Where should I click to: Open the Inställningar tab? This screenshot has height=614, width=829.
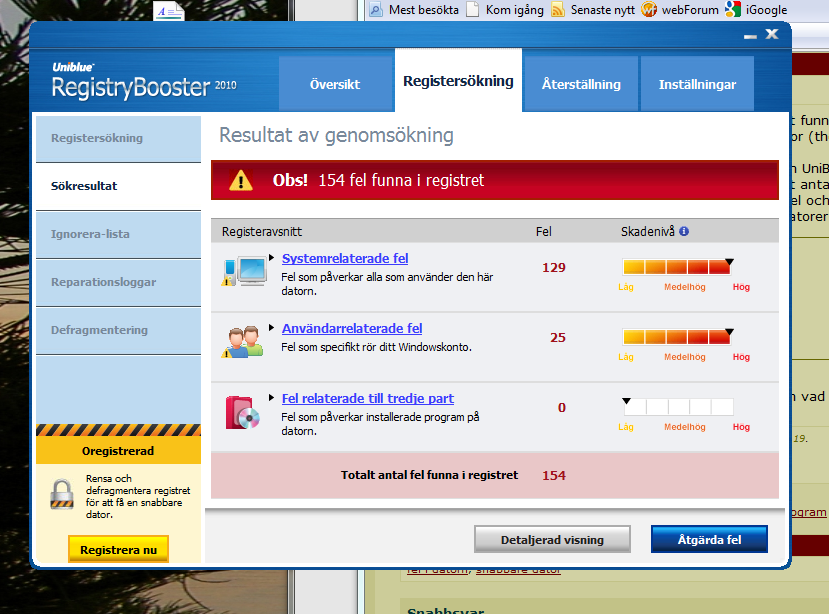click(x=697, y=84)
